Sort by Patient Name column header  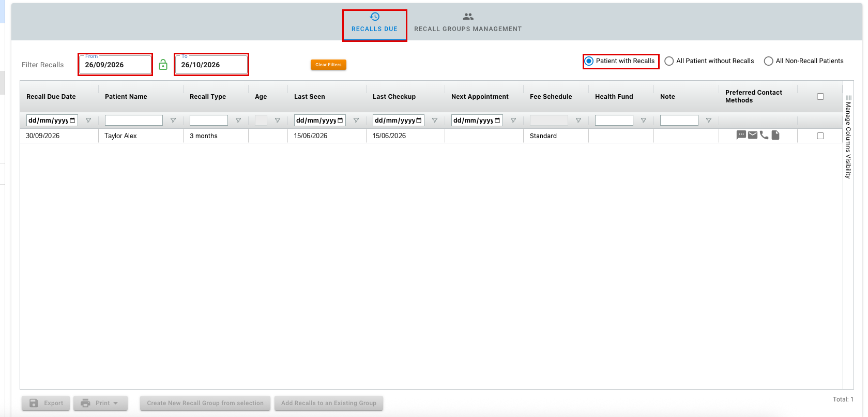pos(126,97)
